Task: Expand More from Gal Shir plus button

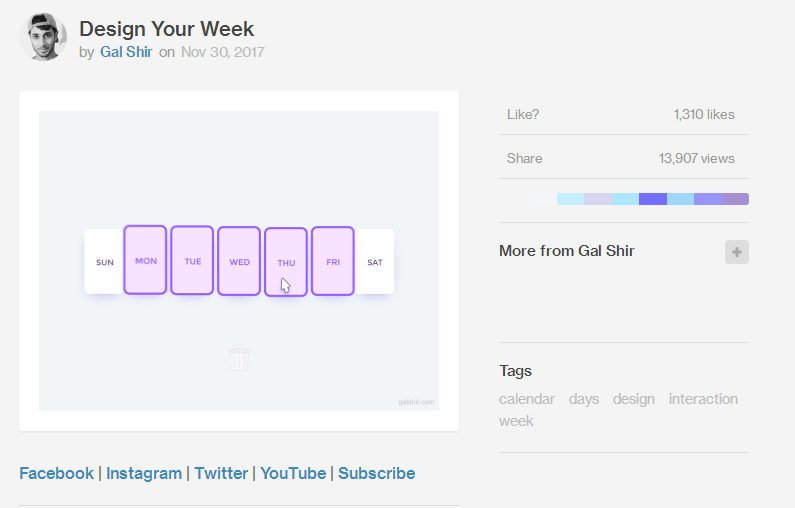Action: point(736,252)
